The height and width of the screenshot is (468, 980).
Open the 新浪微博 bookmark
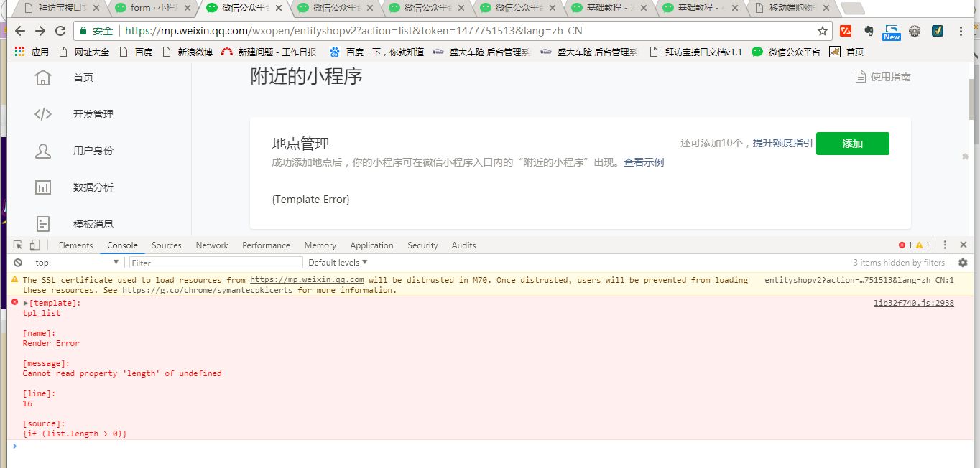[188, 52]
